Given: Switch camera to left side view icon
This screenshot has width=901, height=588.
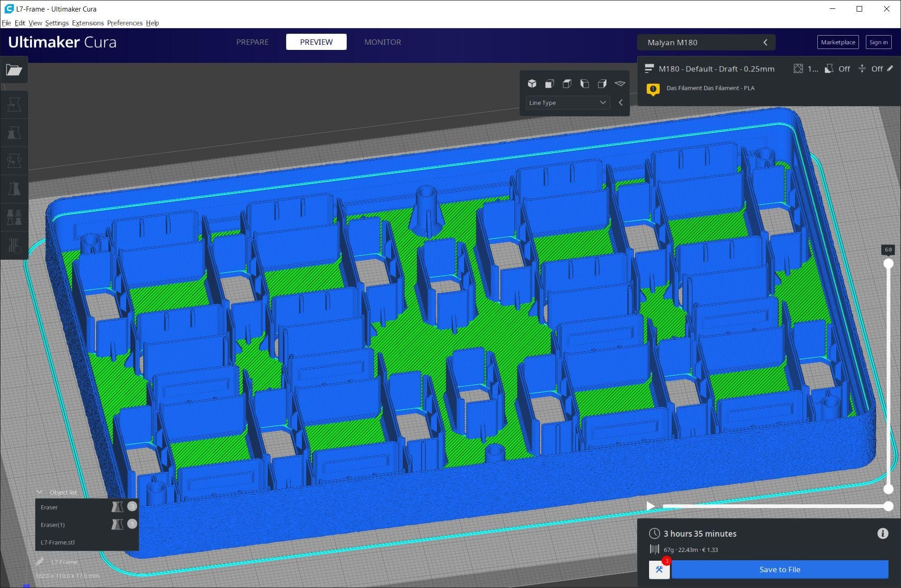Looking at the screenshot, I should pyautogui.click(x=584, y=84).
